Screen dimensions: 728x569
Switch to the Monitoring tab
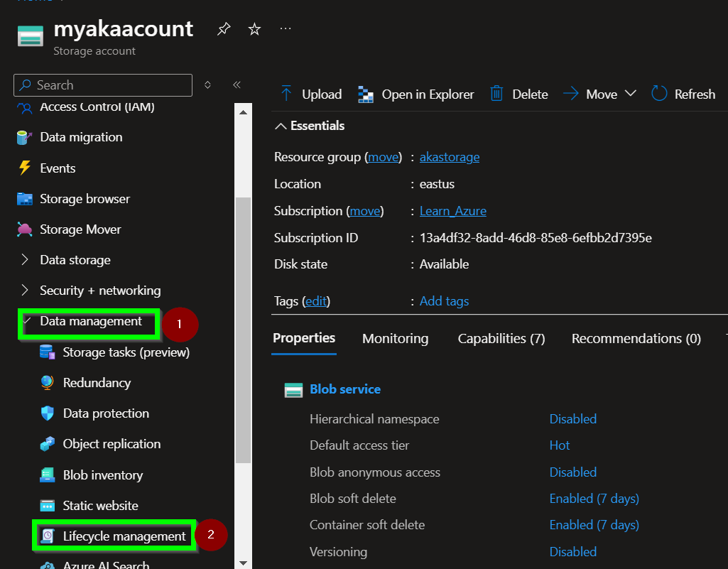(396, 339)
